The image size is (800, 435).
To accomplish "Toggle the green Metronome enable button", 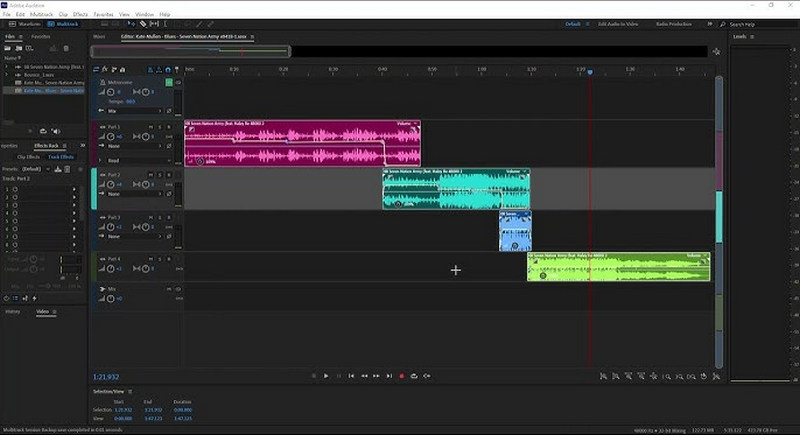I will [169, 82].
